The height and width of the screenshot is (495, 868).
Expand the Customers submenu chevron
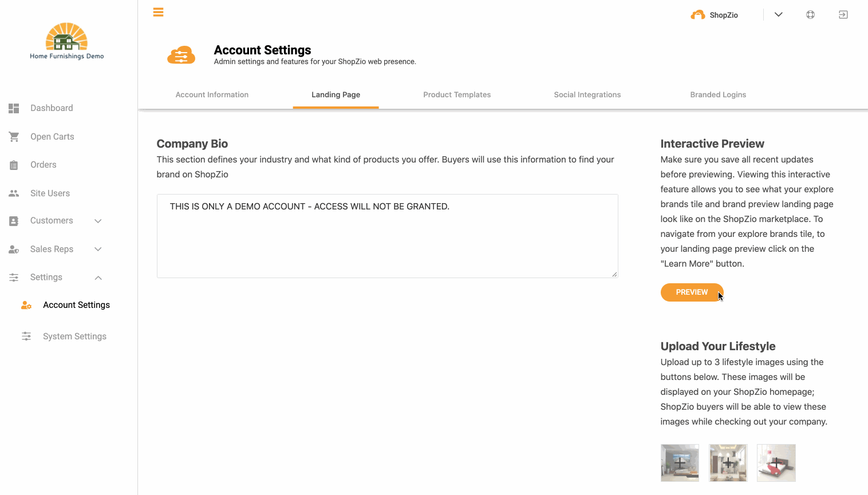coord(98,221)
